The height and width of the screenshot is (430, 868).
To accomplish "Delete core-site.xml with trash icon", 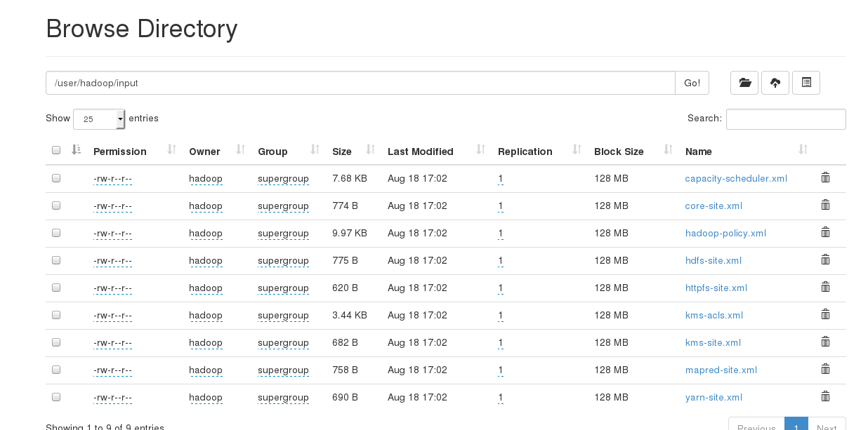I will click(x=825, y=205).
